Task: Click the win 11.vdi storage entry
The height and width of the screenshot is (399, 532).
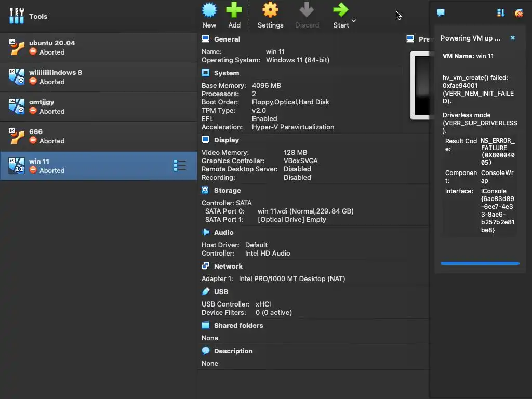Action: click(305, 211)
